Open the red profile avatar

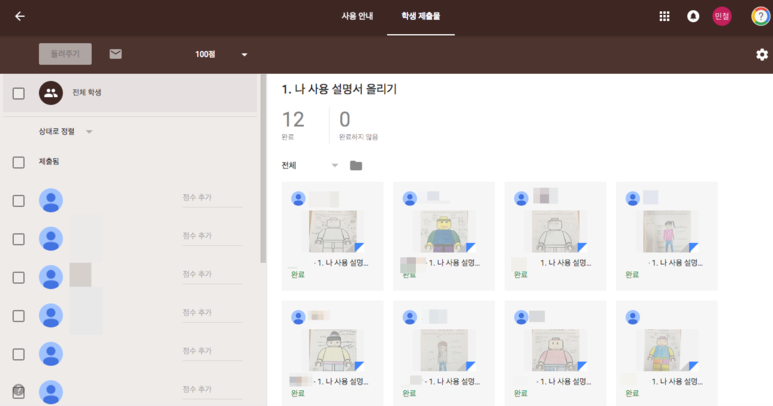pyautogui.click(x=721, y=17)
